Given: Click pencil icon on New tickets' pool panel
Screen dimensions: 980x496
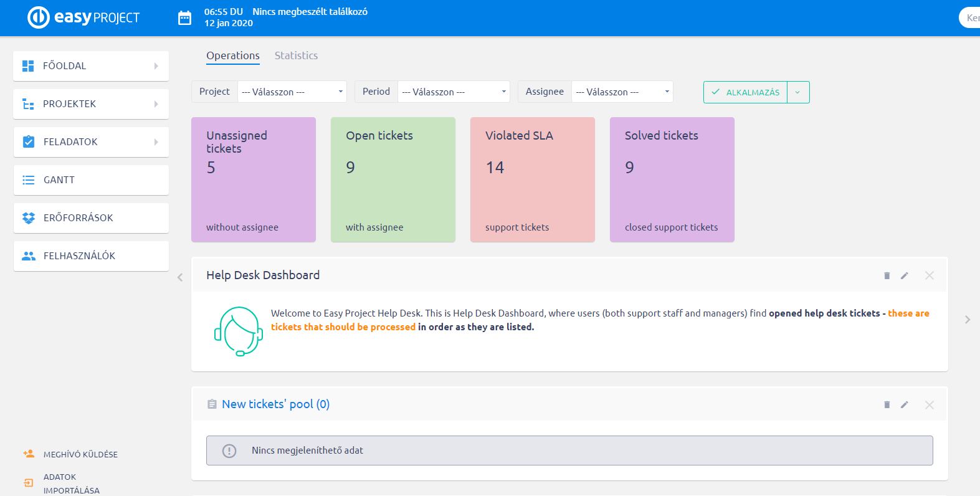Looking at the screenshot, I should (x=905, y=405).
